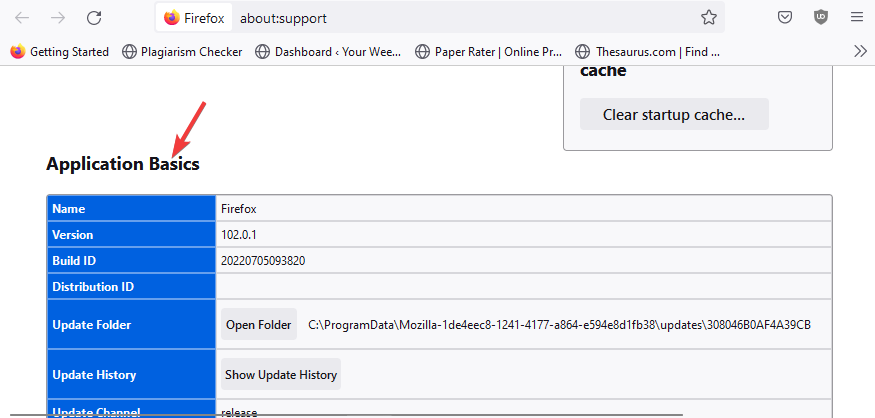Viewport: 875px width, 418px height.
Task: Open the uBlock Origin shield extension
Action: [821, 18]
